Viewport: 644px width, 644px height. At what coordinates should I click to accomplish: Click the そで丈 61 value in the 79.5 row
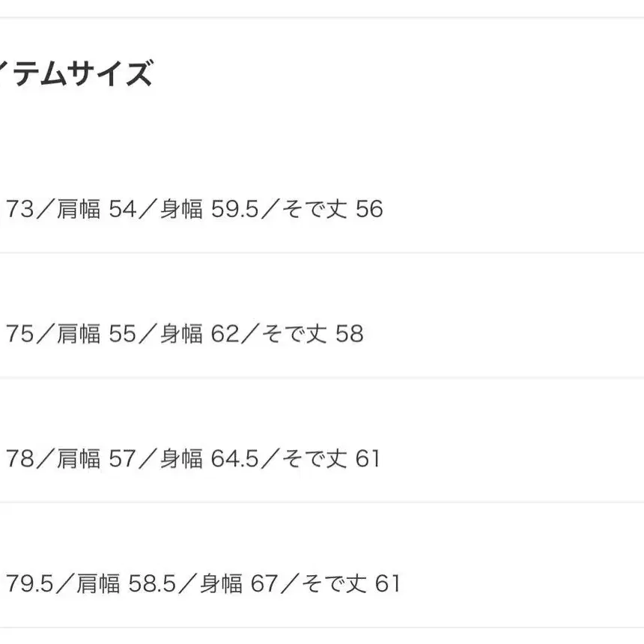pyautogui.click(x=350, y=583)
